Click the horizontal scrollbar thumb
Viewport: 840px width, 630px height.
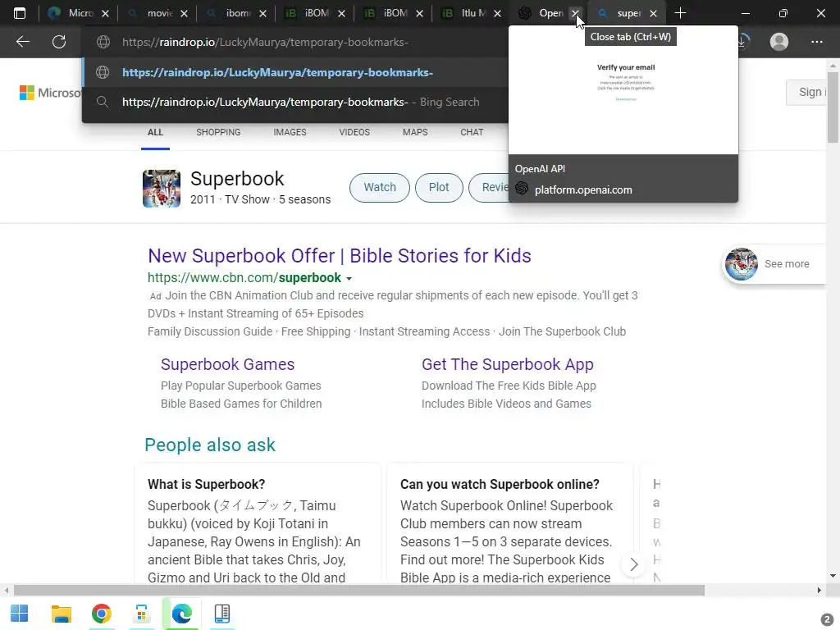point(359,591)
